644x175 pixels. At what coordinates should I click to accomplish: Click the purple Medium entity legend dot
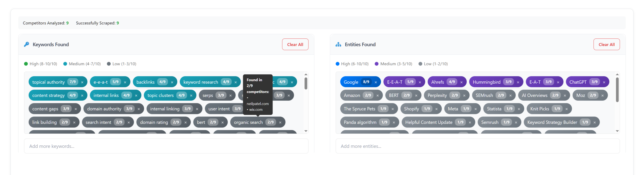[377, 64]
